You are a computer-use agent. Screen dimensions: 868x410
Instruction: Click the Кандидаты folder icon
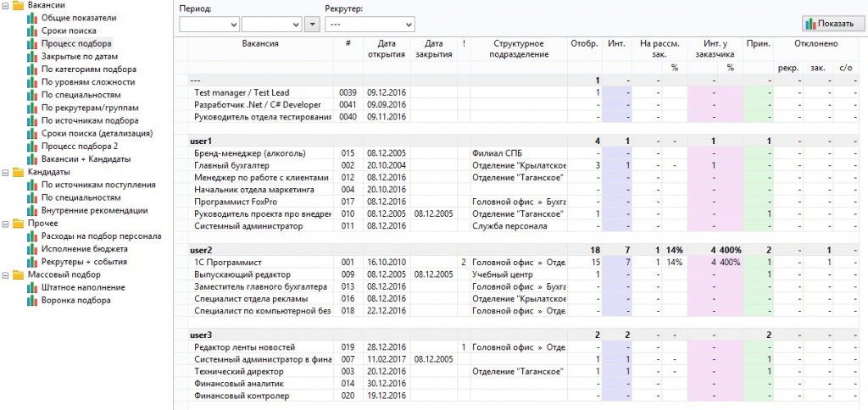point(19,172)
